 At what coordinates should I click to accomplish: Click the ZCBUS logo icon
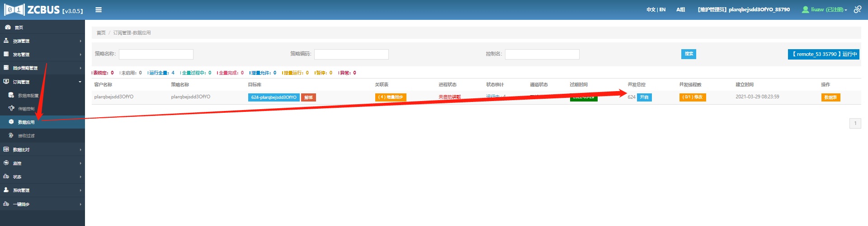tap(14, 10)
